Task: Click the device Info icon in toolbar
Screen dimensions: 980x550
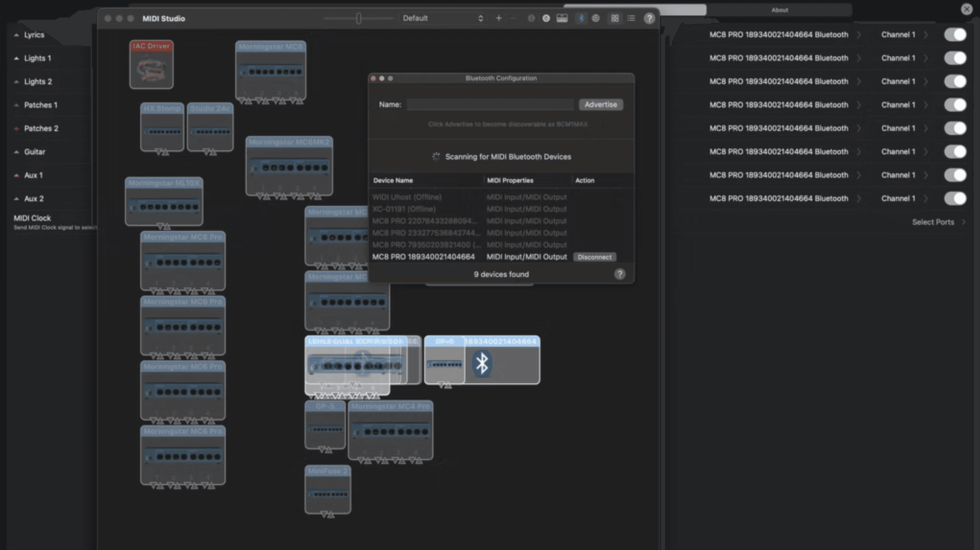Action: click(x=531, y=18)
